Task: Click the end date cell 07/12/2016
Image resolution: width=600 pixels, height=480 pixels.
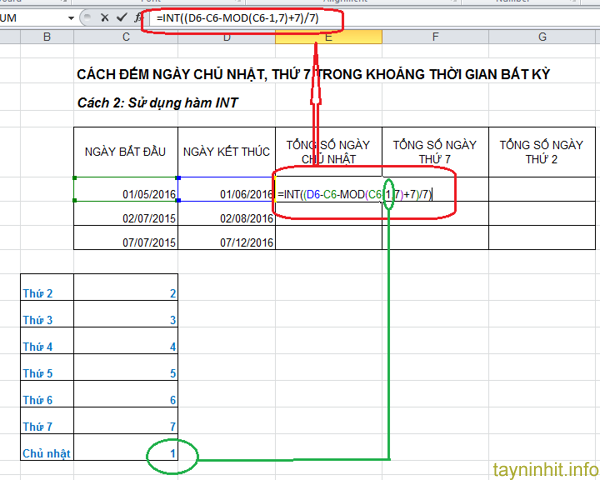Action: [227, 241]
